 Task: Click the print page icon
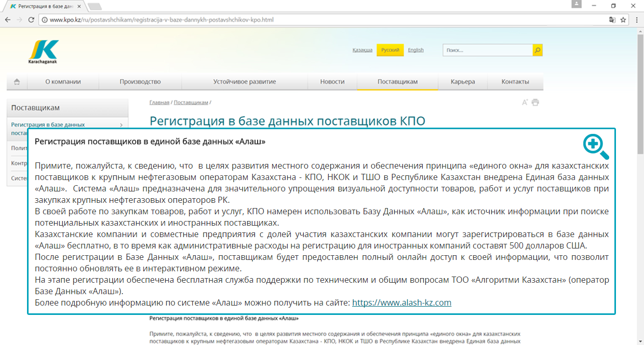[x=535, y=102]
